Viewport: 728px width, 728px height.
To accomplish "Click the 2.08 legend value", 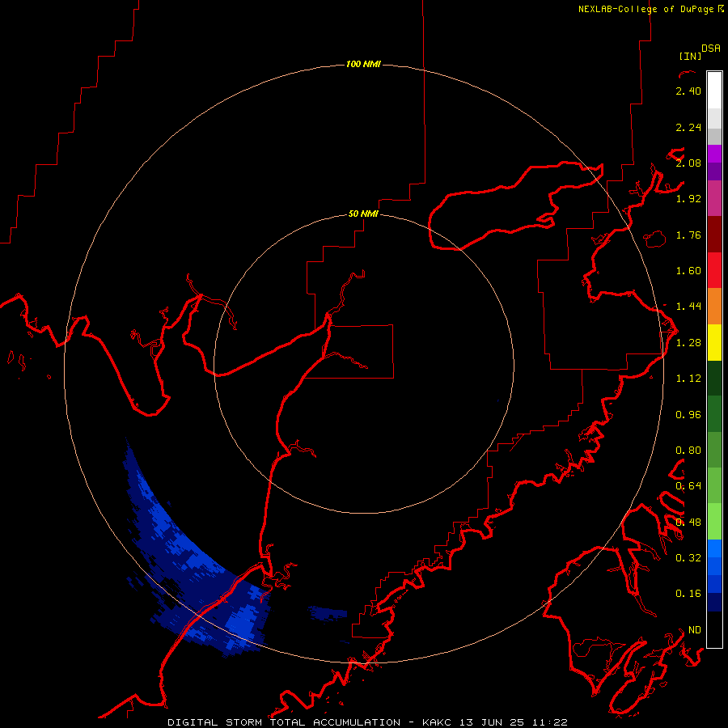I will (688, 163).
